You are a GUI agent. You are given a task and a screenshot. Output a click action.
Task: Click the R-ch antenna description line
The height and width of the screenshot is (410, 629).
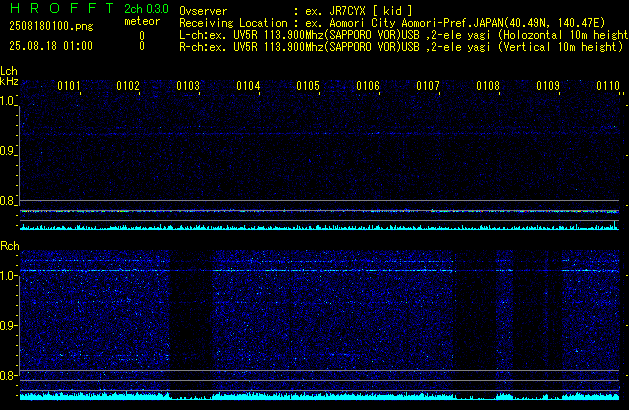pos(401,47)
